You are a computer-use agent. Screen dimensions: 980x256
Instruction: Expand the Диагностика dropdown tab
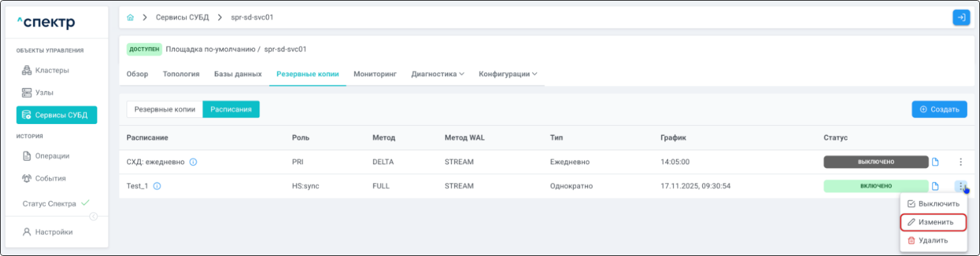(437, 74)
